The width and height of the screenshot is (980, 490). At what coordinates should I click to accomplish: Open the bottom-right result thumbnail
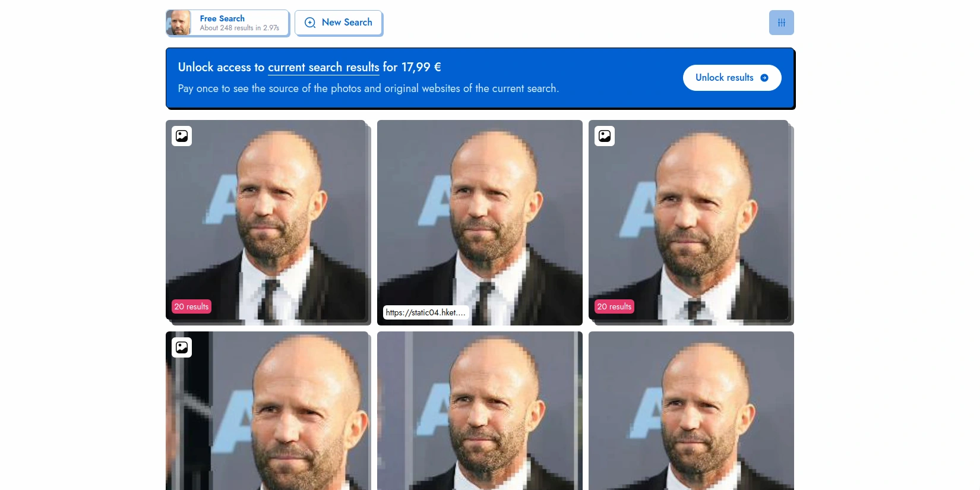coord(691,411)
